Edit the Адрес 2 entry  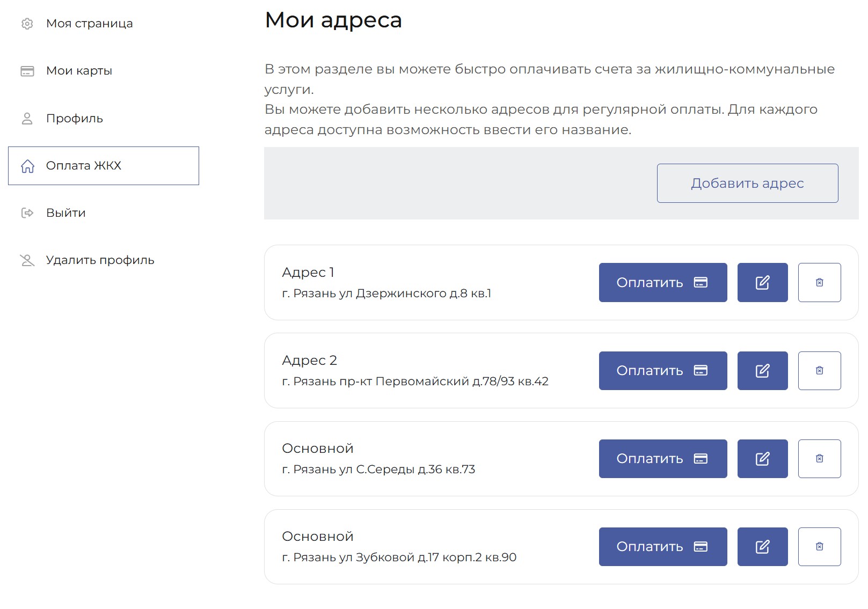762,371
